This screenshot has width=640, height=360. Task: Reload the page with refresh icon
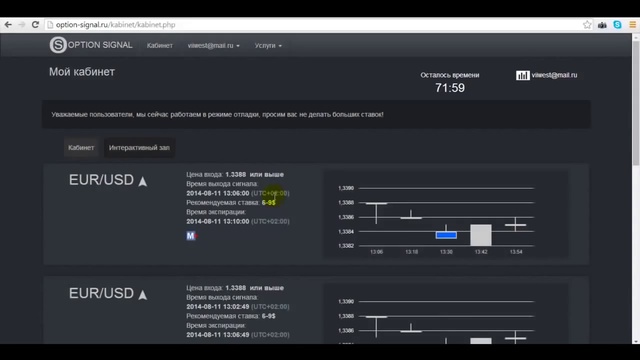coord(36,24)
